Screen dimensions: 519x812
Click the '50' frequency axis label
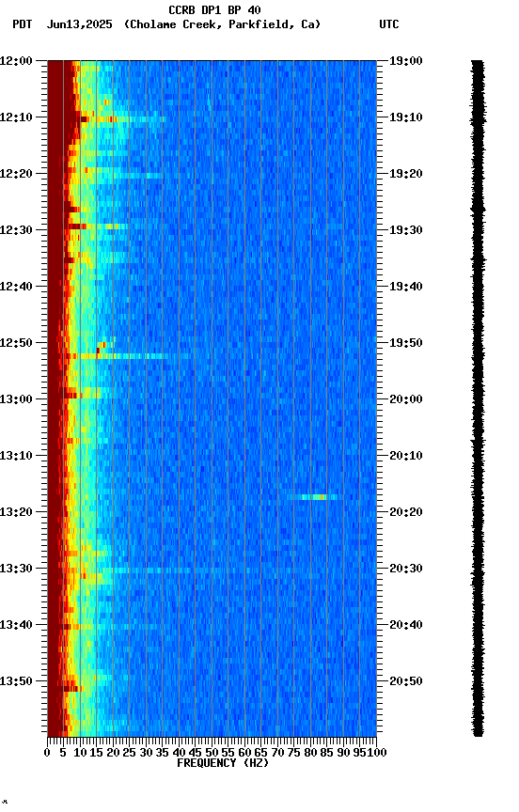pos(212,753)
